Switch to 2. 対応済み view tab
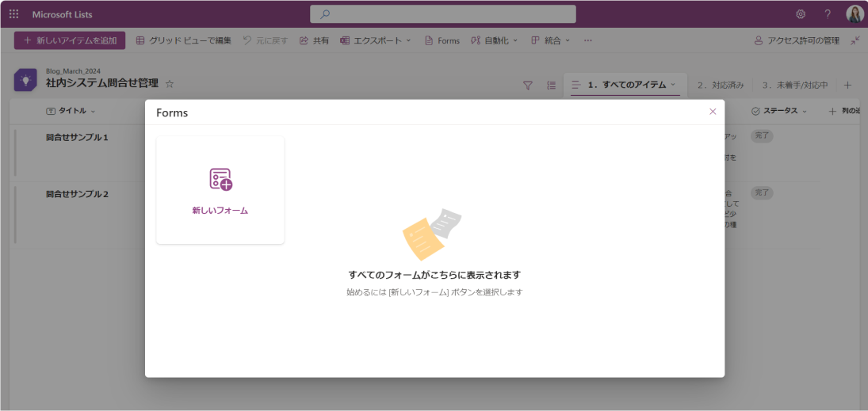Image resolution: width=868 pixels, height=411 pixels. [x=721, y=86]
